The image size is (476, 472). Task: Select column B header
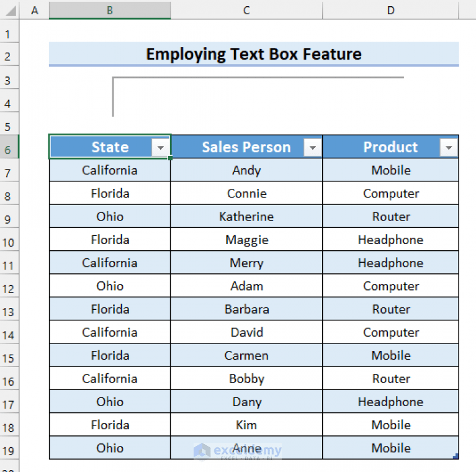point(110,11)
